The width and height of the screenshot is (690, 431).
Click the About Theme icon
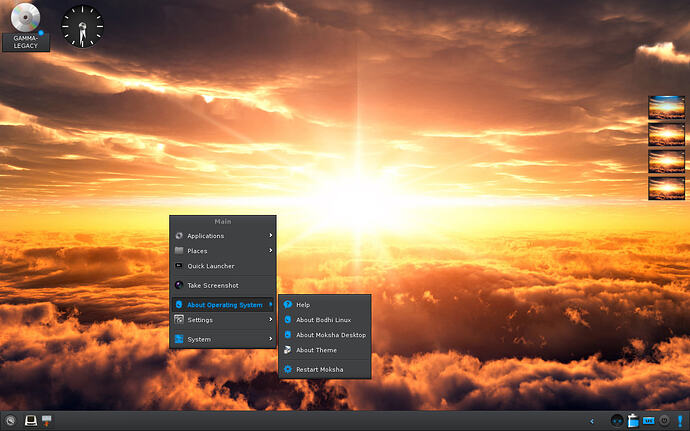pyautogui.click(x=288, y=350)
